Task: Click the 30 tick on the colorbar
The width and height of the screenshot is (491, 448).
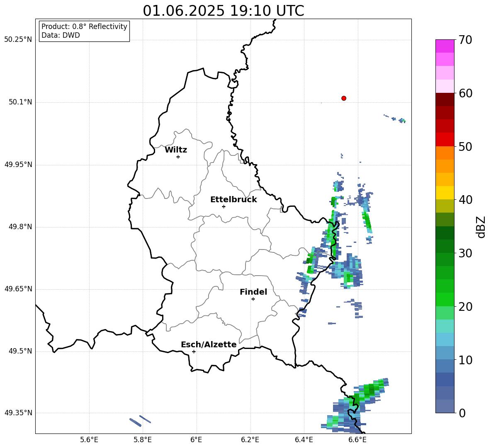Action: click(x=465, y=253)
